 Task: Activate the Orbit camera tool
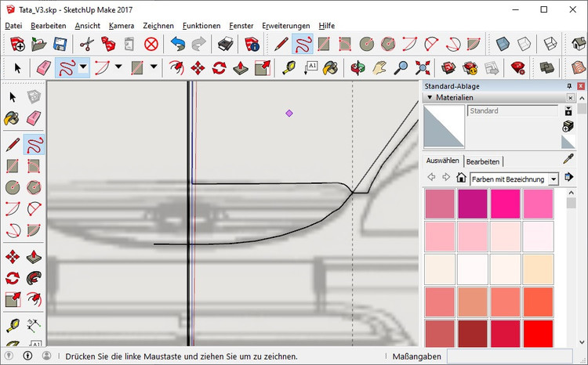(358, 68)
